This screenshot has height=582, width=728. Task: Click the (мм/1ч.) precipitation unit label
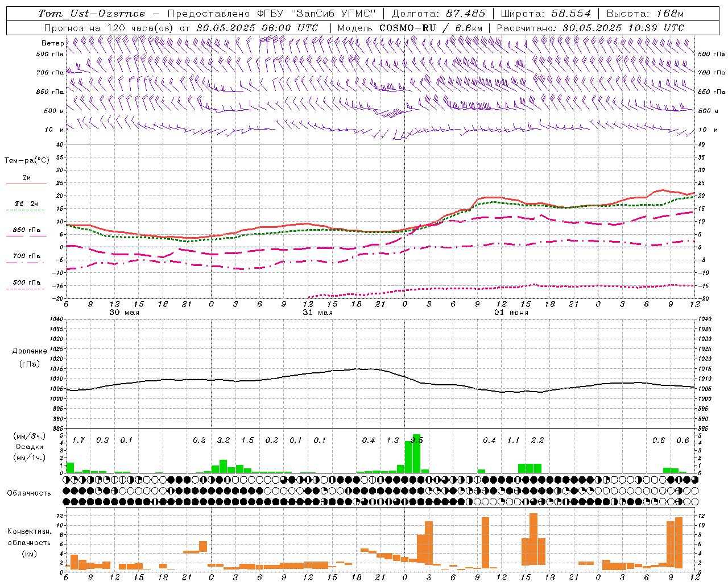(x=30, y=457)
